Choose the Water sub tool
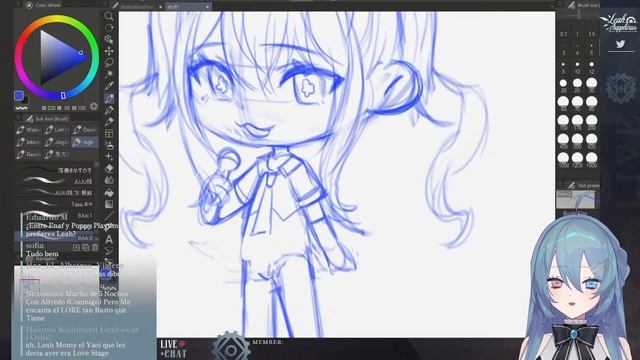Screen dimensions: 640x360 pos(29,130)
